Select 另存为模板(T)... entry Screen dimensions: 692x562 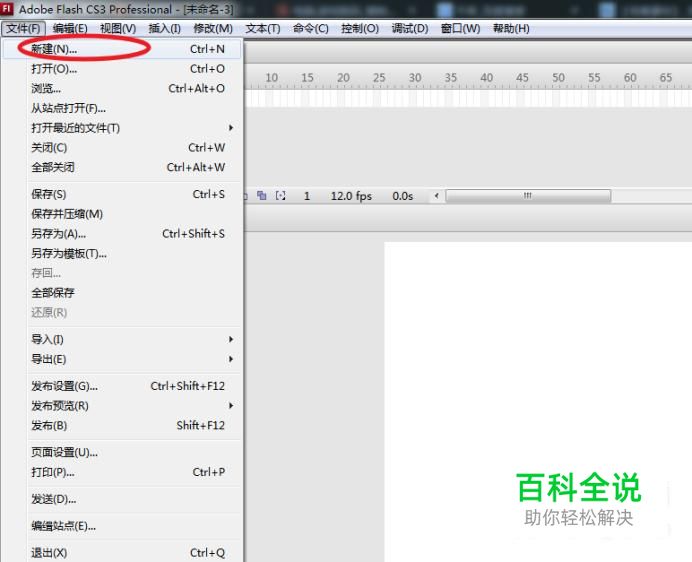[x=122, y=253]
